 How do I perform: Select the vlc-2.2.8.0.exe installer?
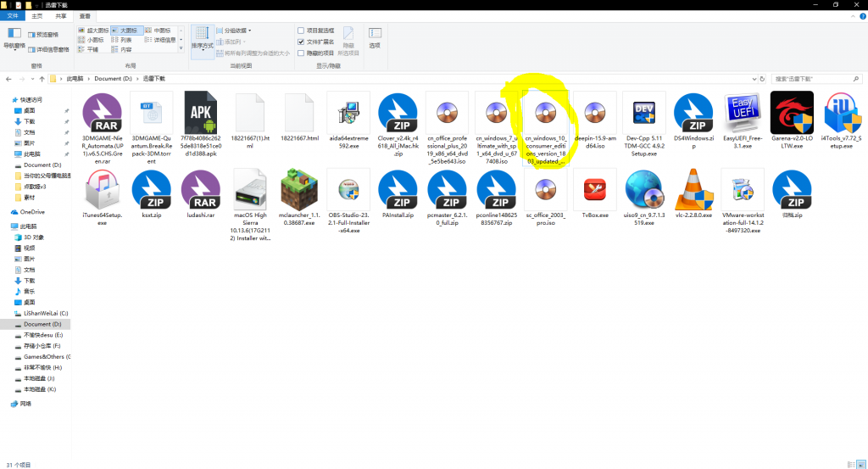click(x=693, y=194)
